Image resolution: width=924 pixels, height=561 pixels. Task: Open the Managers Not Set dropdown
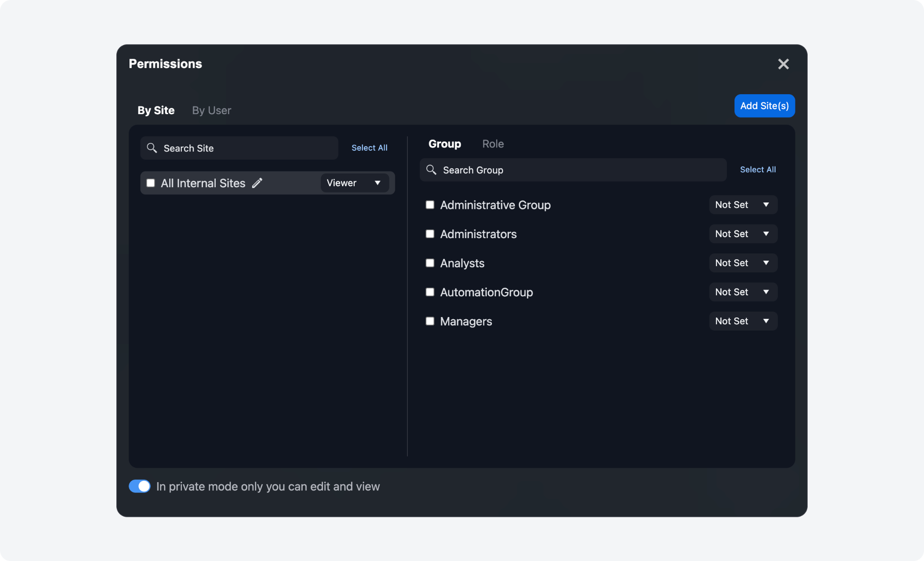pos(743,321)
